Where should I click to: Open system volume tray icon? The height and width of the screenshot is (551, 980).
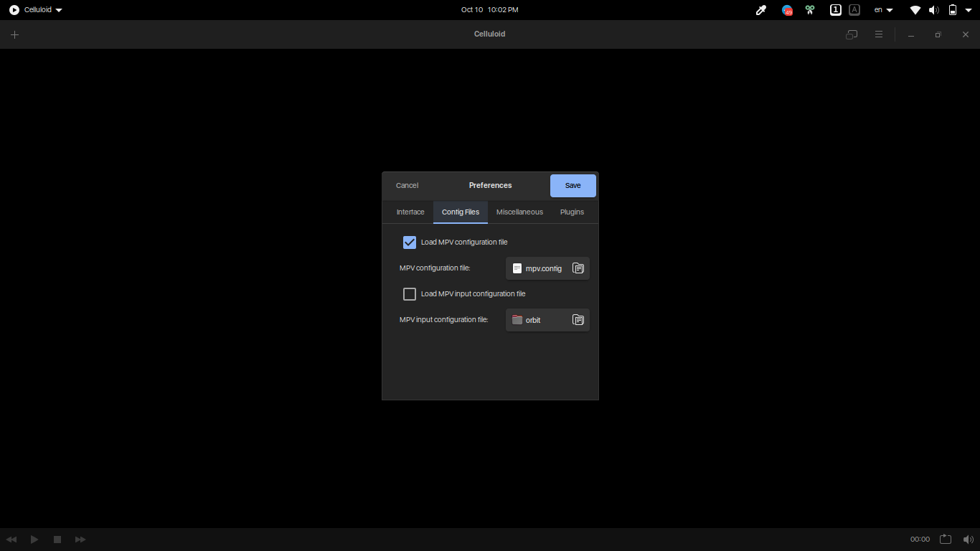tap(934, 10)
